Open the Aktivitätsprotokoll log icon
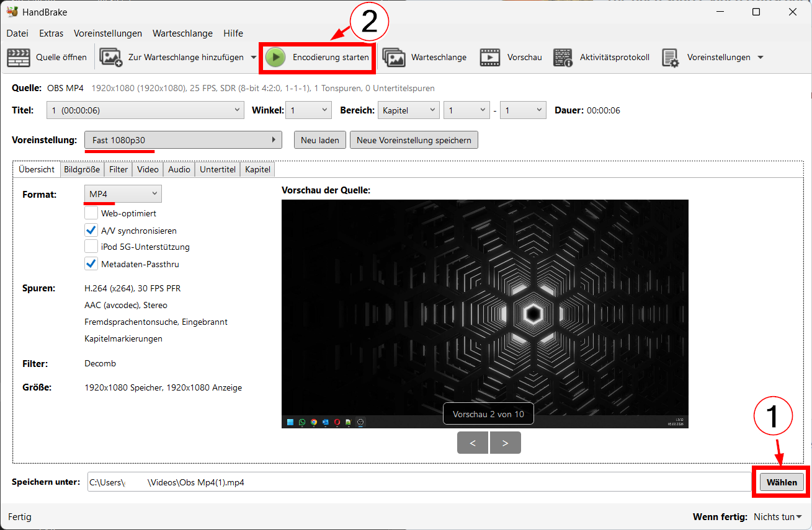Image resolution: width=812 pixels, height=530 pixels. 563,58
